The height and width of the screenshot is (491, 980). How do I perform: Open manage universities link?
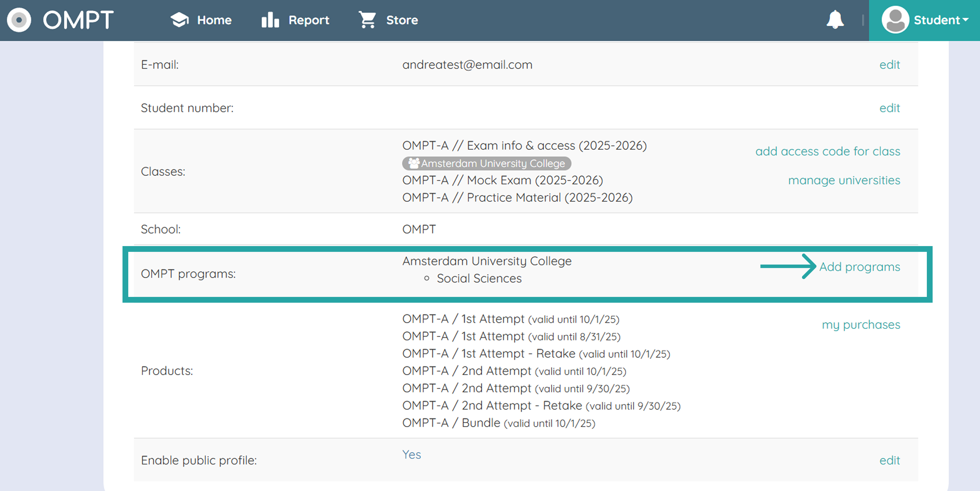click(x=844, y=180)
